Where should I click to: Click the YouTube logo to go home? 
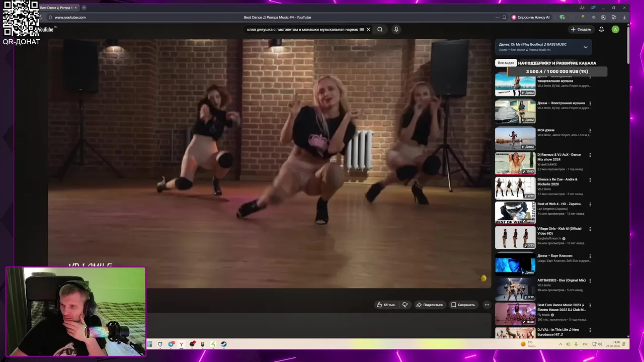coord(45,30)
